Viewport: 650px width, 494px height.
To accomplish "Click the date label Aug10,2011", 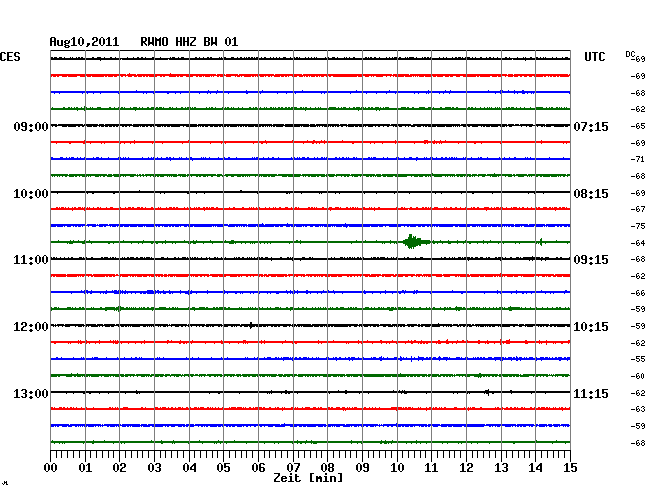I will pos(84,42).
